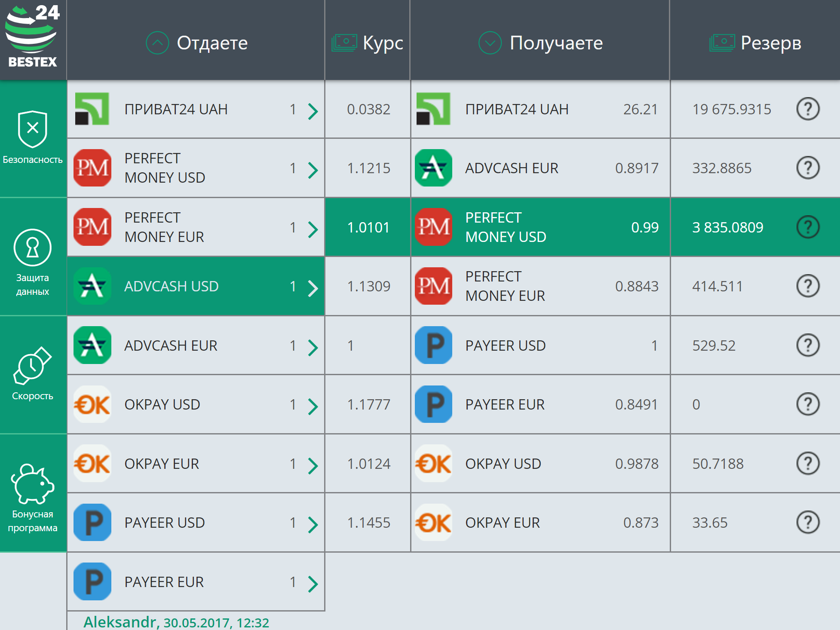This screenshot has height=630, width=840.
Task: Click the OKPAY USD logo in Получаете
Action: [433, 463]
